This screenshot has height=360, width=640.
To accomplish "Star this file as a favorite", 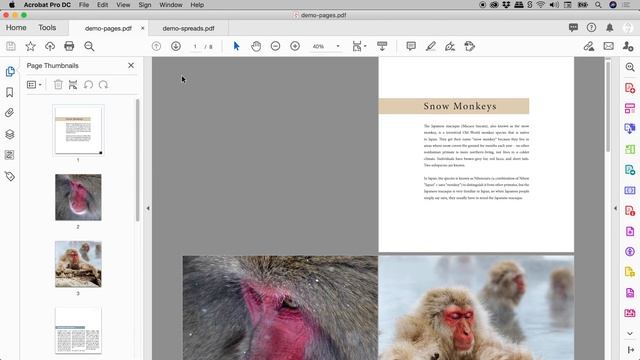I will point(31,46).
